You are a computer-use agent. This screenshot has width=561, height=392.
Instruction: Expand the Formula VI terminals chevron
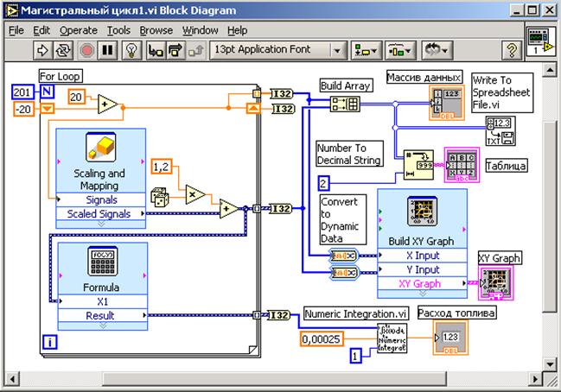point(103,326)
